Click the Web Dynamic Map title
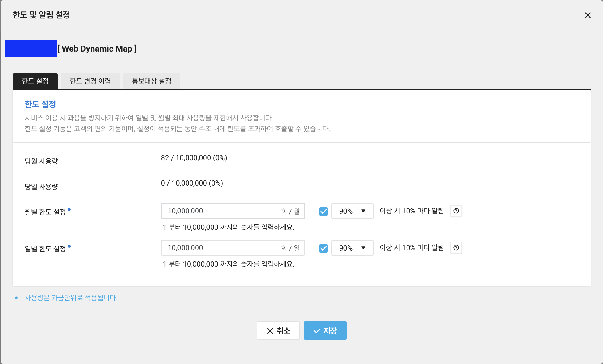The image size is (603, 364). pyautogui.click(x=97, y=49)
